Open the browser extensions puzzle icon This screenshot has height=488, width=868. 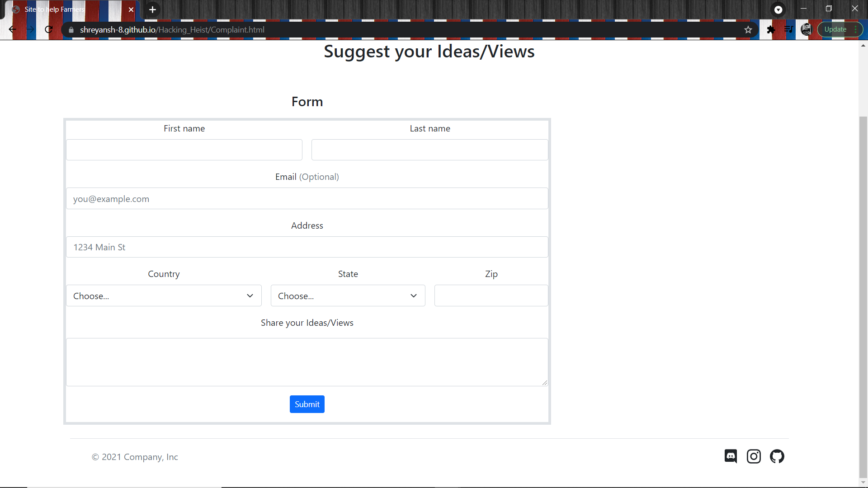pos(771,30)
